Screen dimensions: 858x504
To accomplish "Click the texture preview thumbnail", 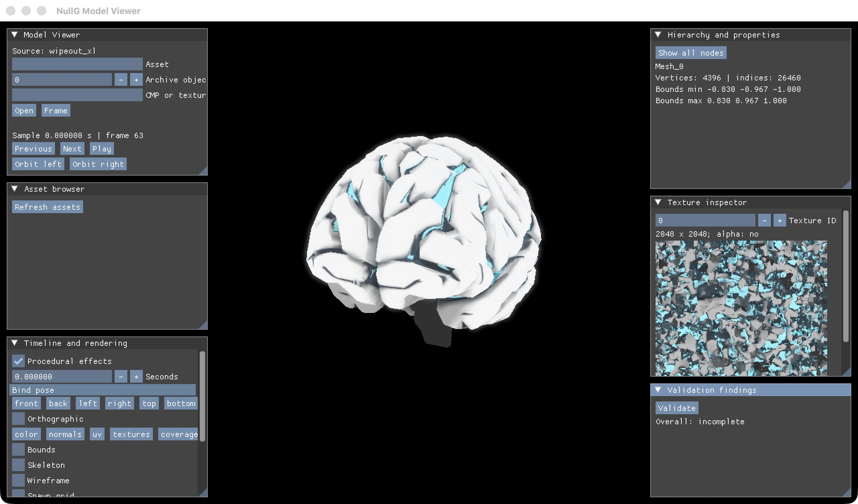I will pos(741,308).
